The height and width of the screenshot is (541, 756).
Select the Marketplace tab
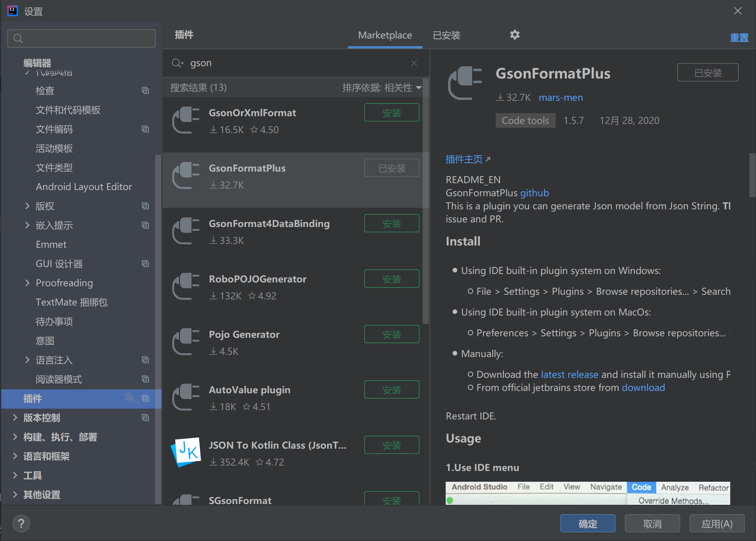pos(385,35)
